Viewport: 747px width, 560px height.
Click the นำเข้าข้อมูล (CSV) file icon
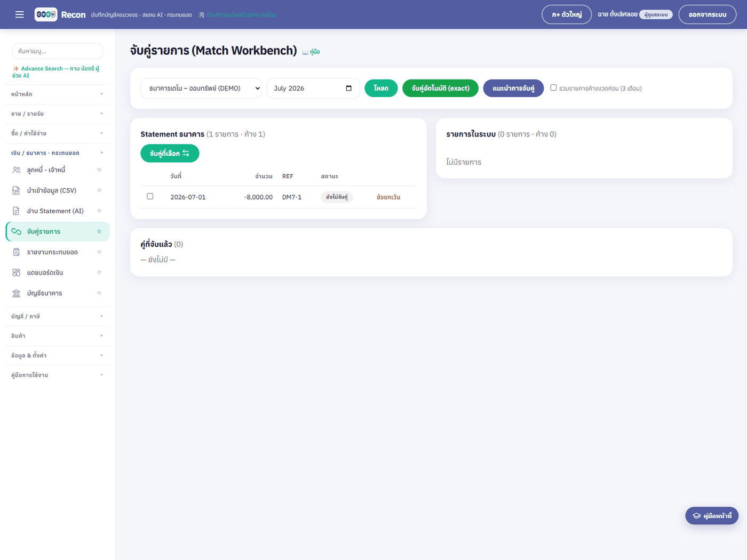[17, 190]
